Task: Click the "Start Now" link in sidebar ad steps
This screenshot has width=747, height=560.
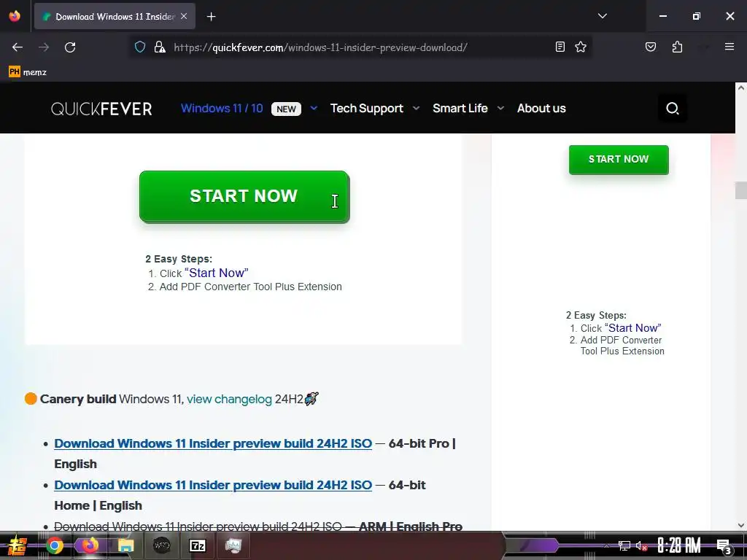Action: coord(633,328)
